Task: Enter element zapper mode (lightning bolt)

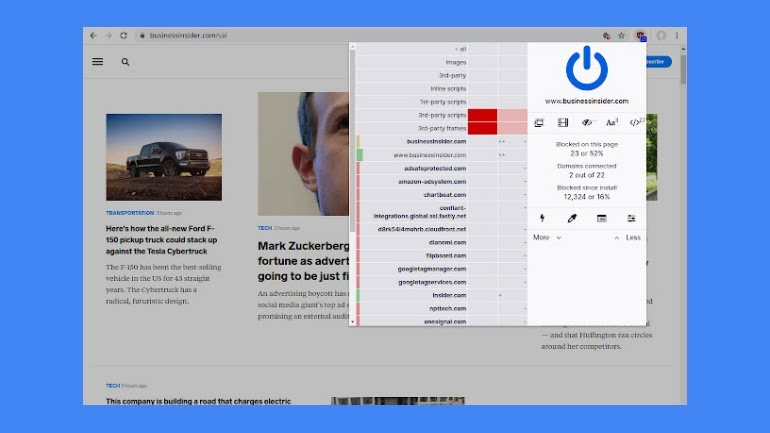Action: coord(542,218)
